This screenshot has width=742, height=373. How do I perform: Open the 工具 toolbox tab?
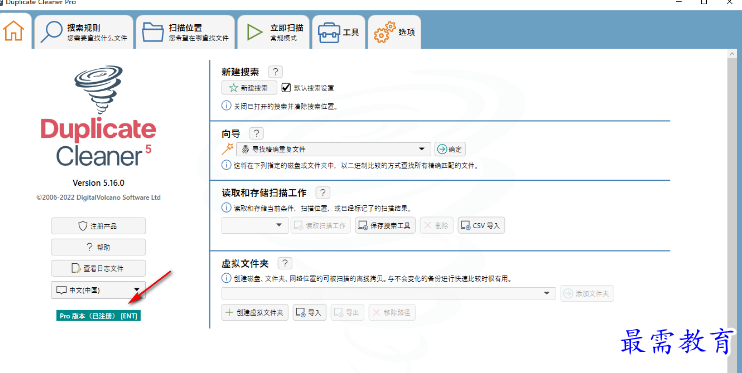[339, 32]
